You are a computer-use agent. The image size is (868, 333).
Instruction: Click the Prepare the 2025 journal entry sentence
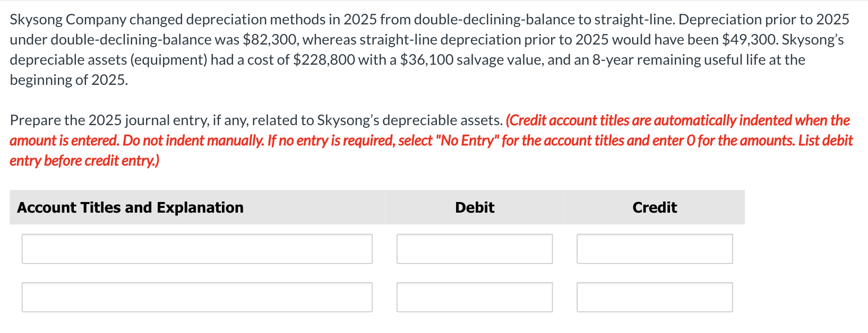click(255, 120)
